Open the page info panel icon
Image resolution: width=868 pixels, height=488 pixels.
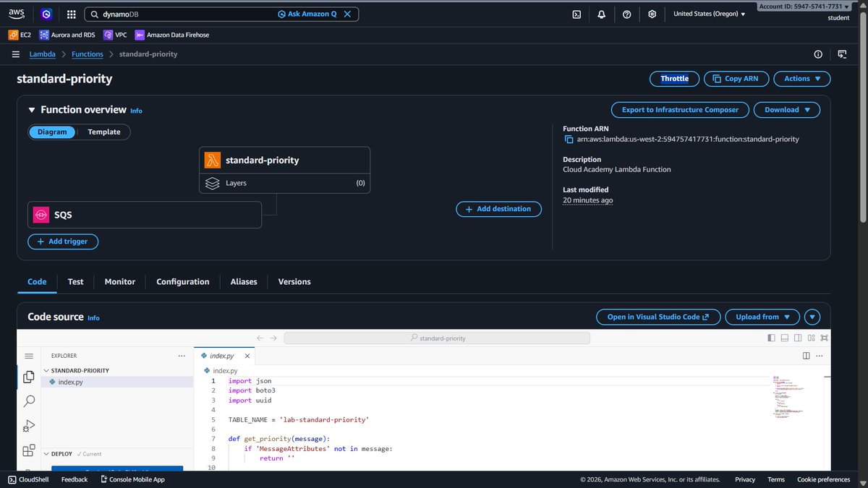pos(818,54)
